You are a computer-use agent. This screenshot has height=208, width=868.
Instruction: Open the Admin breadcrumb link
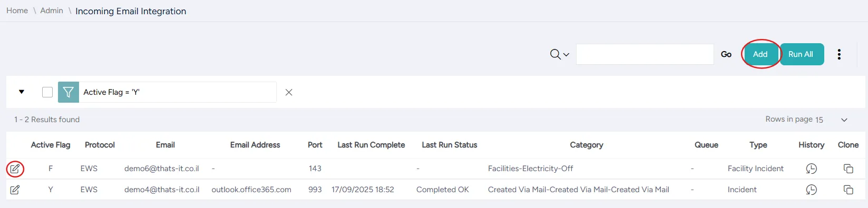pyautogui.click(x=52, y=11)
